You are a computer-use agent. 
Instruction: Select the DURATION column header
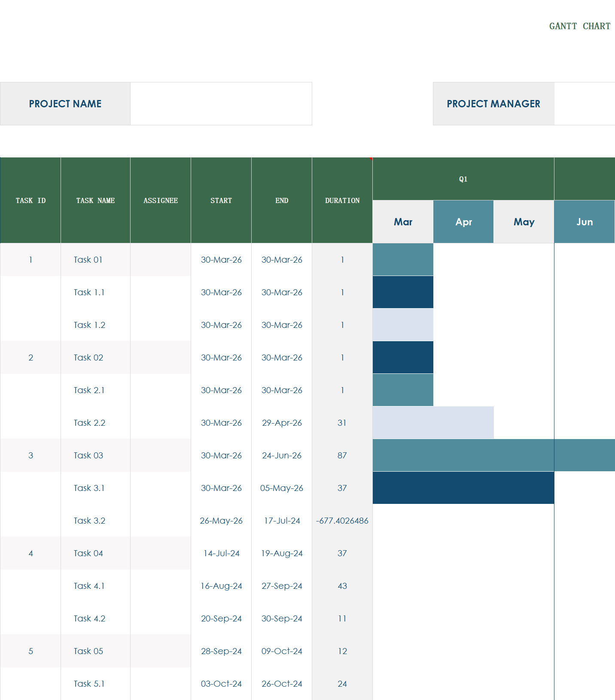click(x=342, y=200)
